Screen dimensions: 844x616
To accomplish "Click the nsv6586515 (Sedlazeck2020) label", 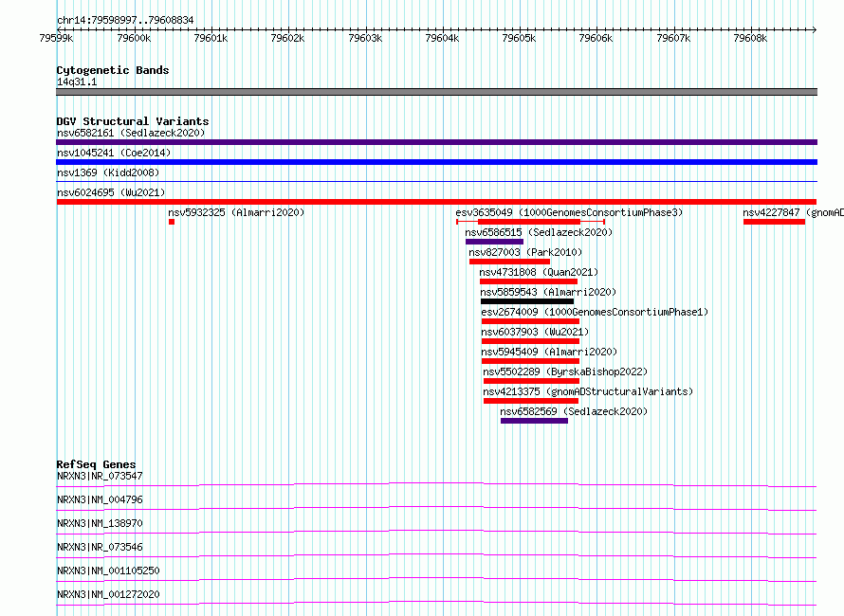I will click(539, 232).
